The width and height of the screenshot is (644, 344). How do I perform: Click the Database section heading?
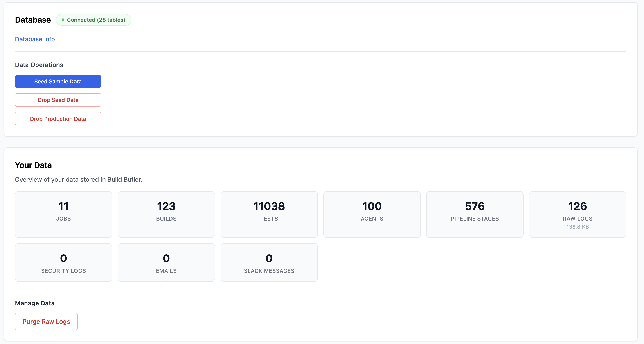click(32, 20)
